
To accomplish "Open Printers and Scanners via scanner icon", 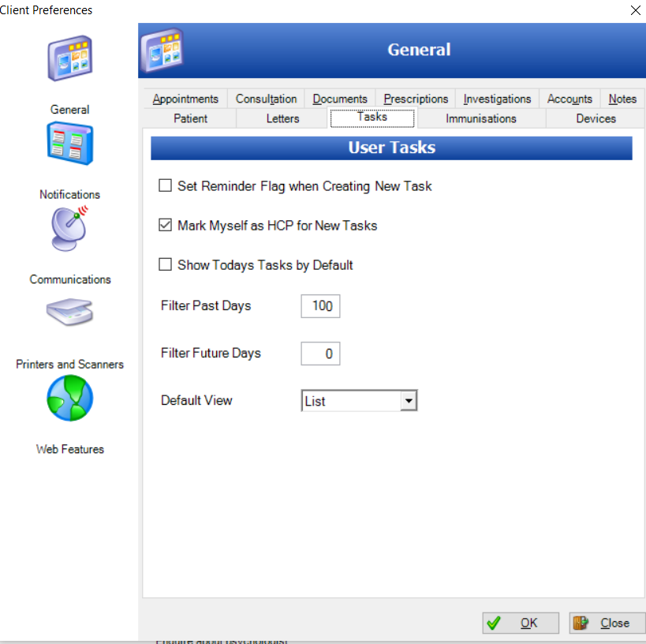I will (69, 313).
